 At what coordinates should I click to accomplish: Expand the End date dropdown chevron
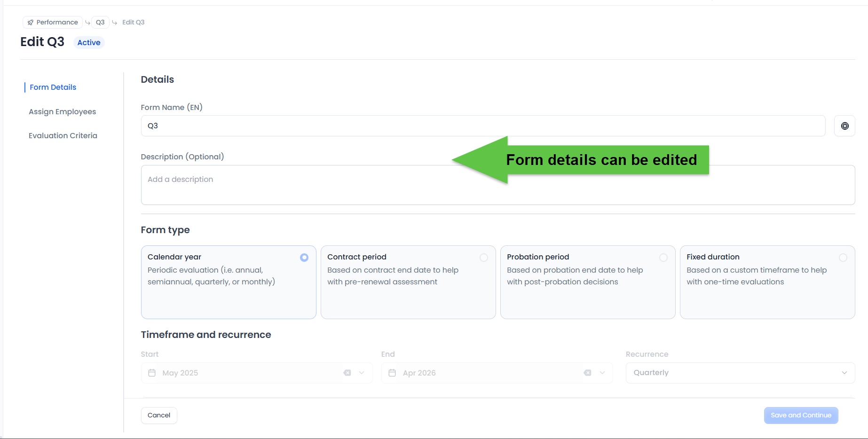(602, 372)
